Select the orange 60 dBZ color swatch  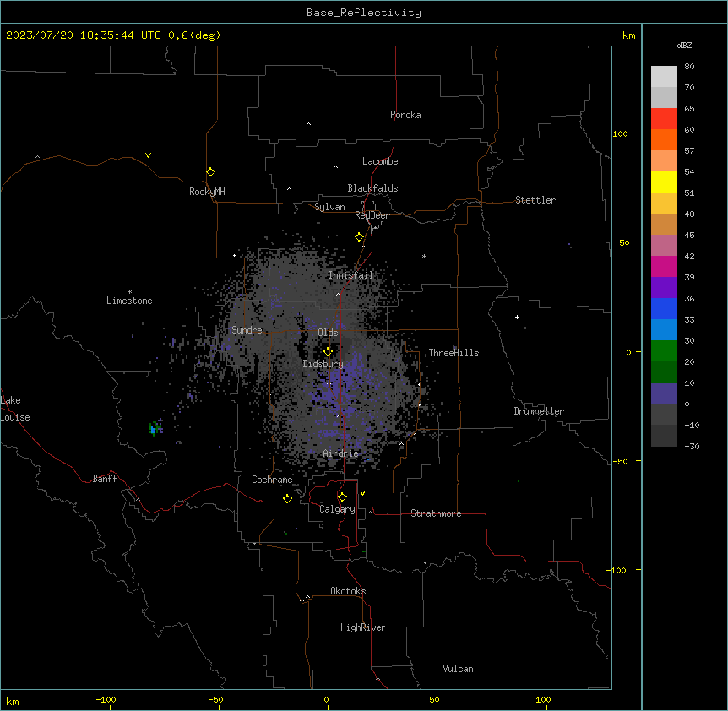click(664, 139)
